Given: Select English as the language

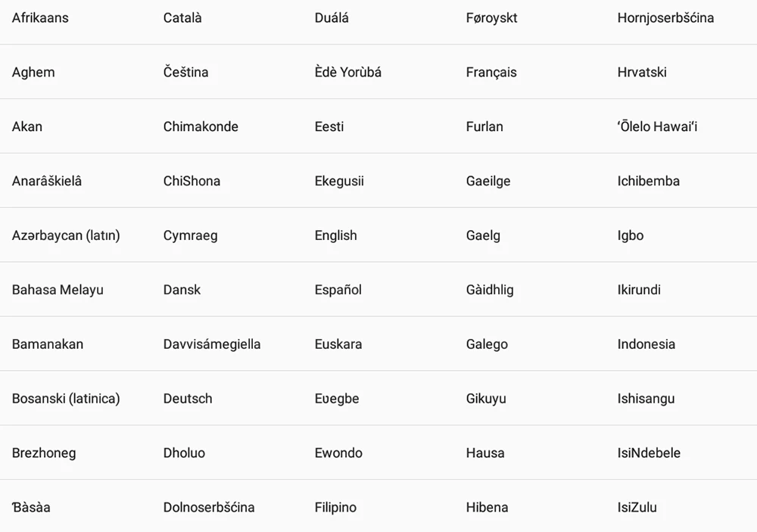Looking at the screenshot, I should 335,235.
